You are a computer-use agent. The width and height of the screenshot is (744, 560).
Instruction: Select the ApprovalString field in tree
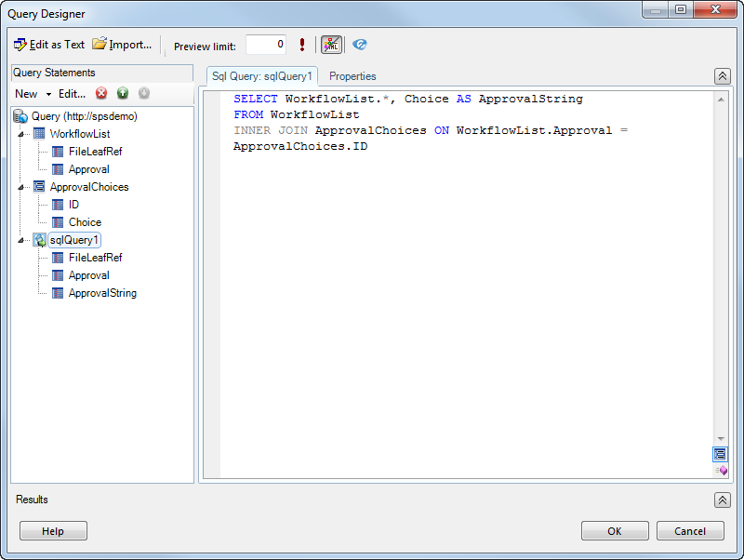tap(102, 293)
